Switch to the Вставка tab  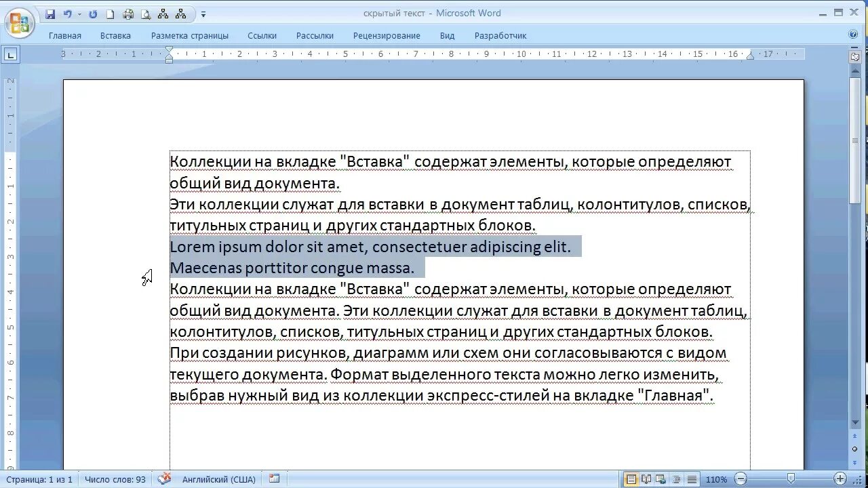pyautogui.click(x=115, y=36)
